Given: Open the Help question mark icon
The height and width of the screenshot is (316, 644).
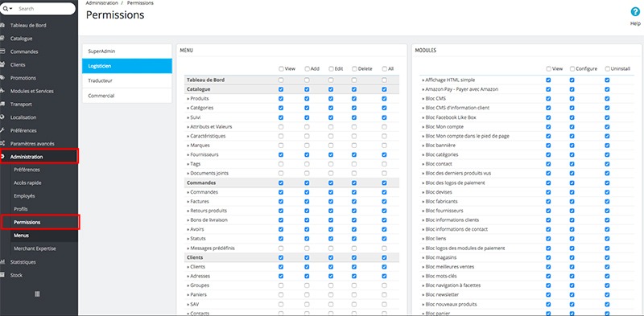Looking at the screenshot, I should (x=635, y=12).
